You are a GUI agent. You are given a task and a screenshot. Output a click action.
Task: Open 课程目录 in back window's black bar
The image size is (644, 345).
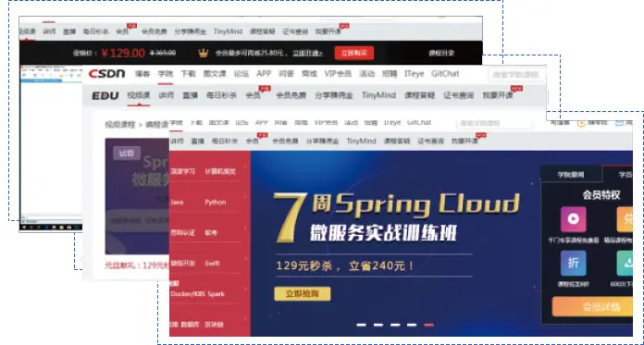(x=441, y=53)
